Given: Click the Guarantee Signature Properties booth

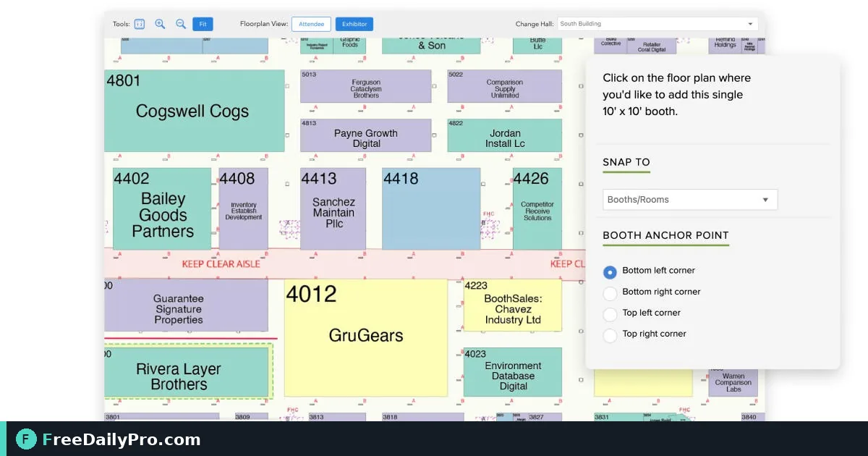Looking at the screenshot, I should click(186, 305).
